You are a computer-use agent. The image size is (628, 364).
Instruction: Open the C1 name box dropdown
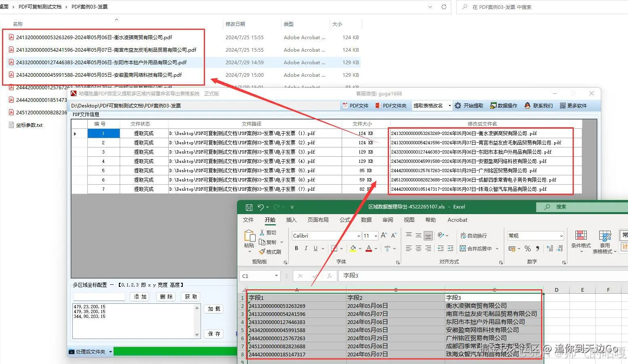277,276
